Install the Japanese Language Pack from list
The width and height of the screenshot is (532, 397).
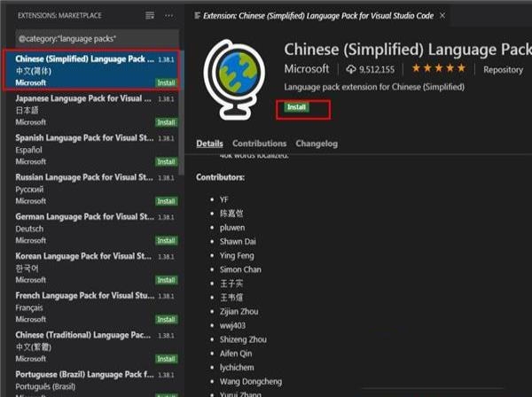tap(166, 122)
